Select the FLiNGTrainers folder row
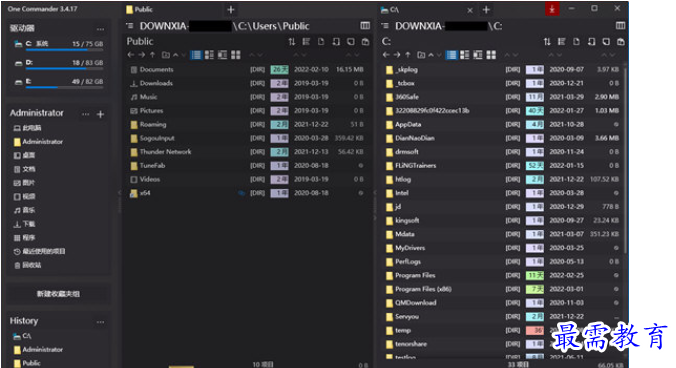This screenshot has height=368, width=676. [502, 165]
